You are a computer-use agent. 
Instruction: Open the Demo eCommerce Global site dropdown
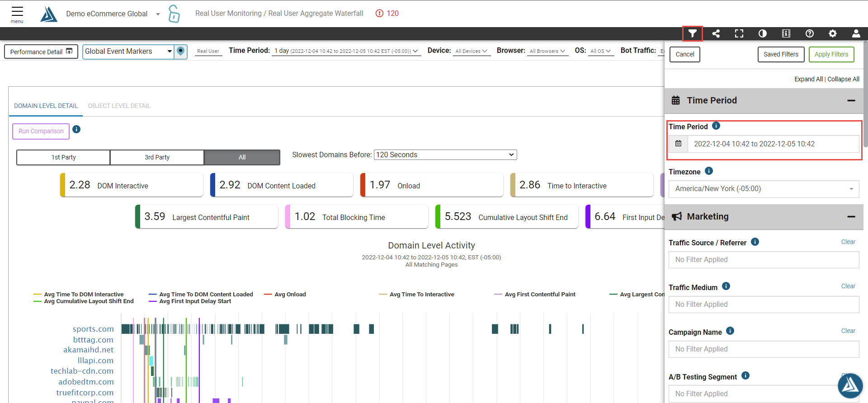click(x=113, y=14)
